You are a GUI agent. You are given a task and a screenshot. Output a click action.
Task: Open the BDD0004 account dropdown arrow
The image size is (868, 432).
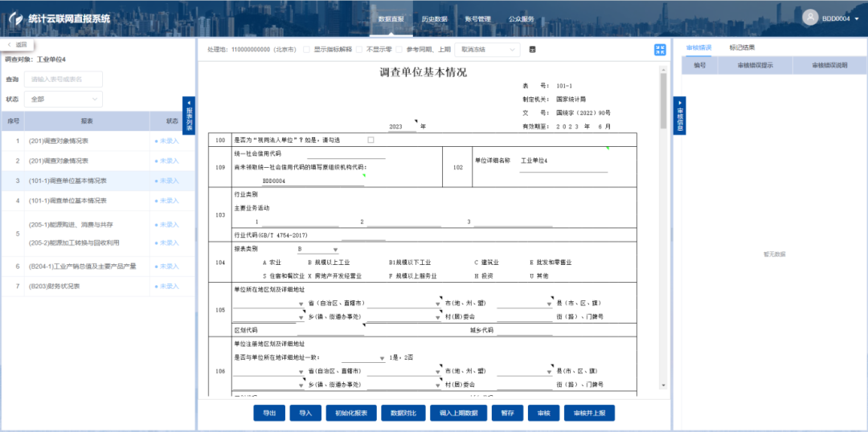pyautogui.click(x=855, y=18)
